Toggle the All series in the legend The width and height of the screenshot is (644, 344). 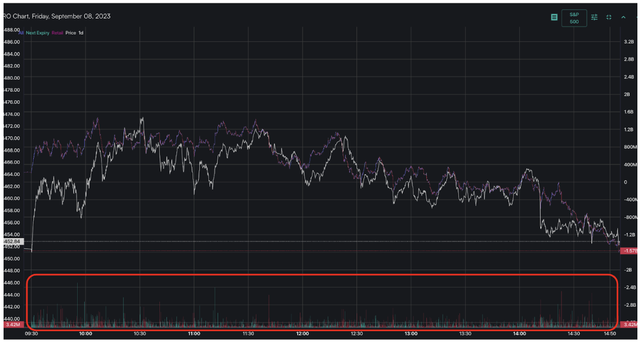click(x=21, y=32)
